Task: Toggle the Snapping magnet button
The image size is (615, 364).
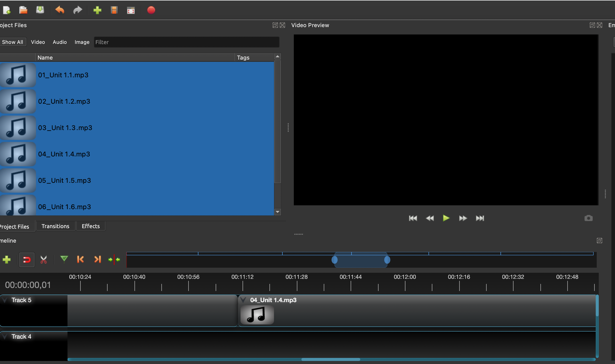Action: [27, 260]
